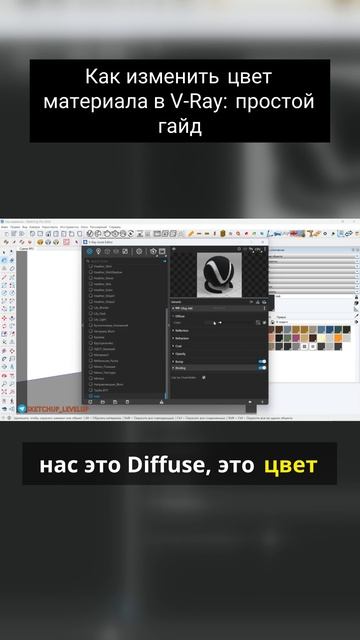Open the Materials tab in V-Ray Asset Editor
The height and width of the screenshot is (640, 360).
click(x=90, y=251)
